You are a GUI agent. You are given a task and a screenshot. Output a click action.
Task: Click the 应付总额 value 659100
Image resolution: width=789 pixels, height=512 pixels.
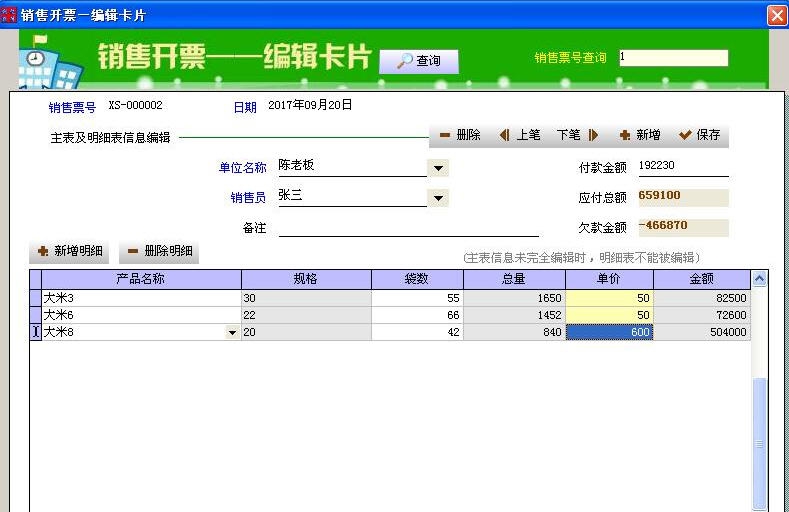[683, 197]
